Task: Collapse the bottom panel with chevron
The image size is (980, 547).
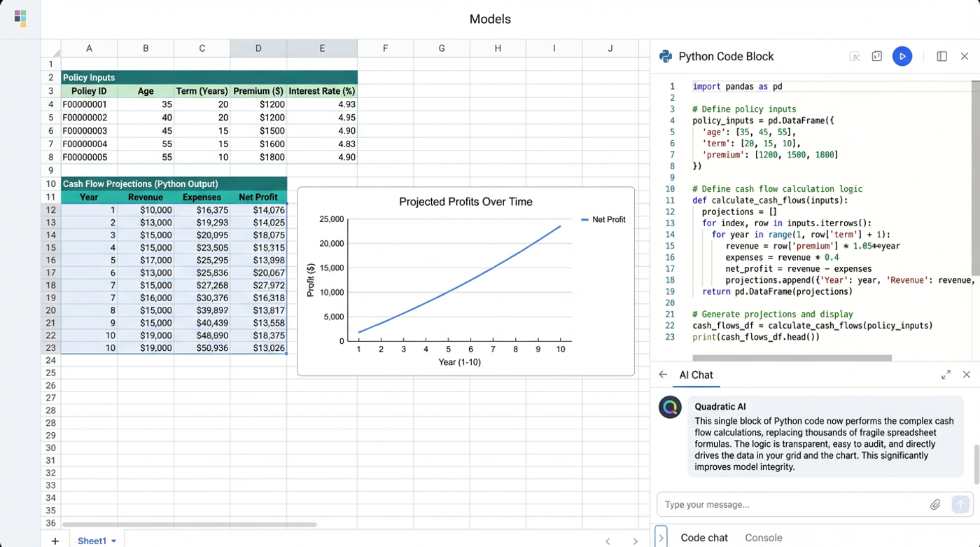Action: coord(661,537)
